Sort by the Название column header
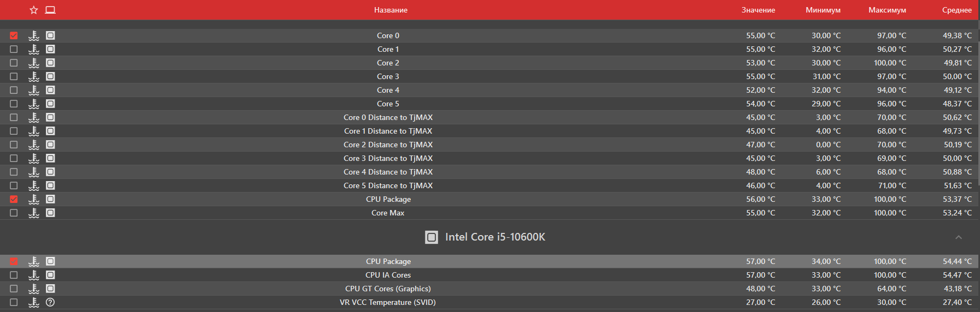980x312 pixels. click(391, 10)
